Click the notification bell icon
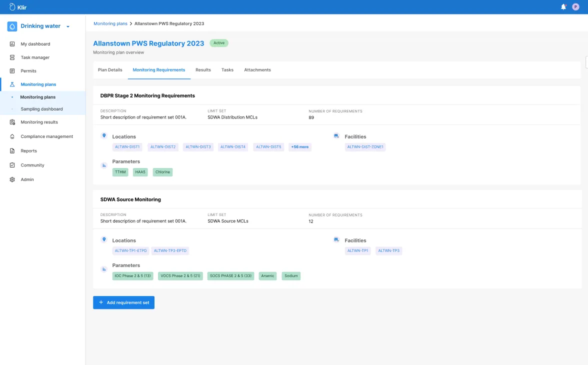The image size is (588, 365). tap(563, 7)
